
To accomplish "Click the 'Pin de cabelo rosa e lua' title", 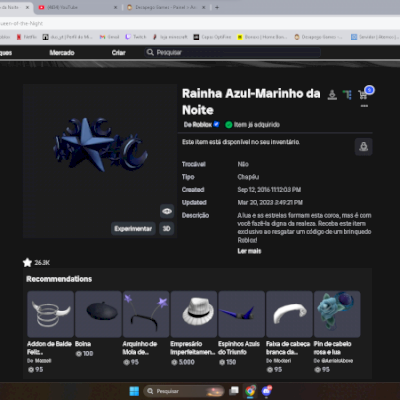I will [x=332, y=348].
